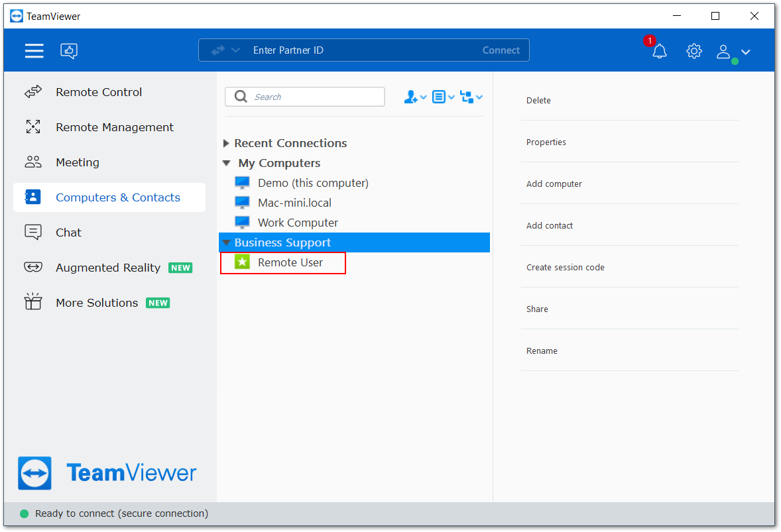
Task: Open Augmented Reality section
Action: click(109, 268)
